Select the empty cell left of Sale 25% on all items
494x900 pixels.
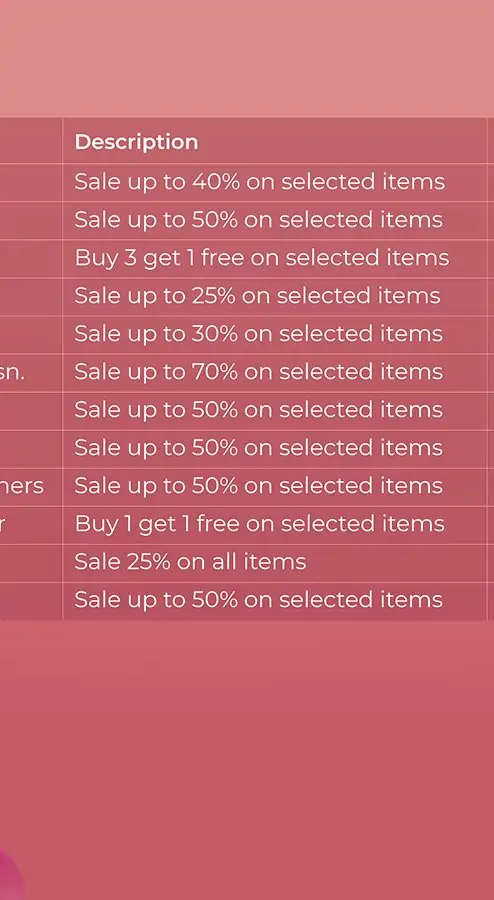coord(31,562)
